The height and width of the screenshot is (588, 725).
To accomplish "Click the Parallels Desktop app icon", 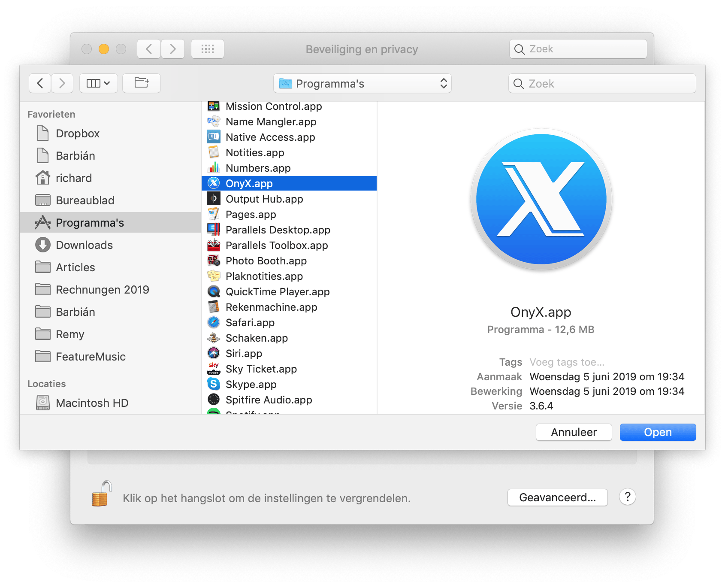I will pyautogui.click(x=214, y=230).
